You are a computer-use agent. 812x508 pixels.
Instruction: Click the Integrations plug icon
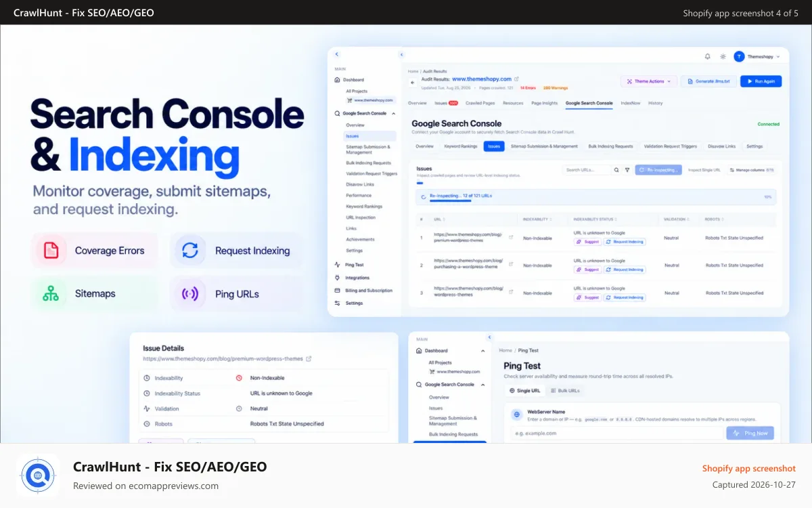[338, 278]
